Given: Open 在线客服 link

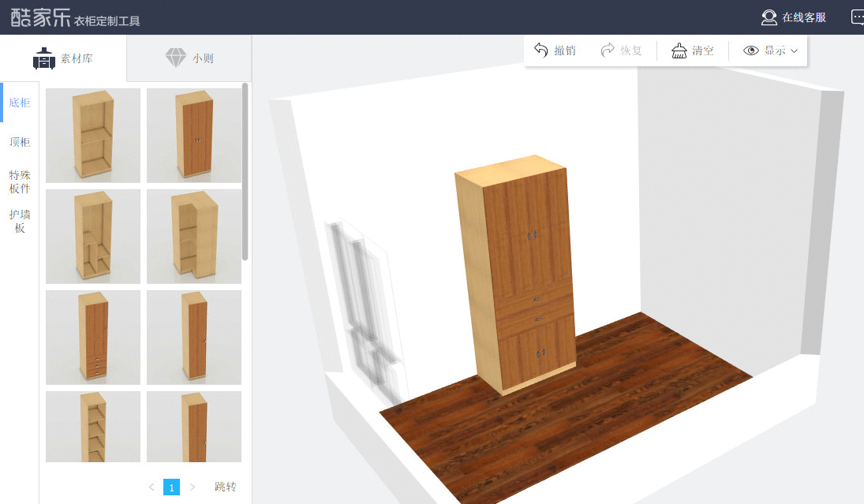Looking at the screenshot, I should 804,17.
